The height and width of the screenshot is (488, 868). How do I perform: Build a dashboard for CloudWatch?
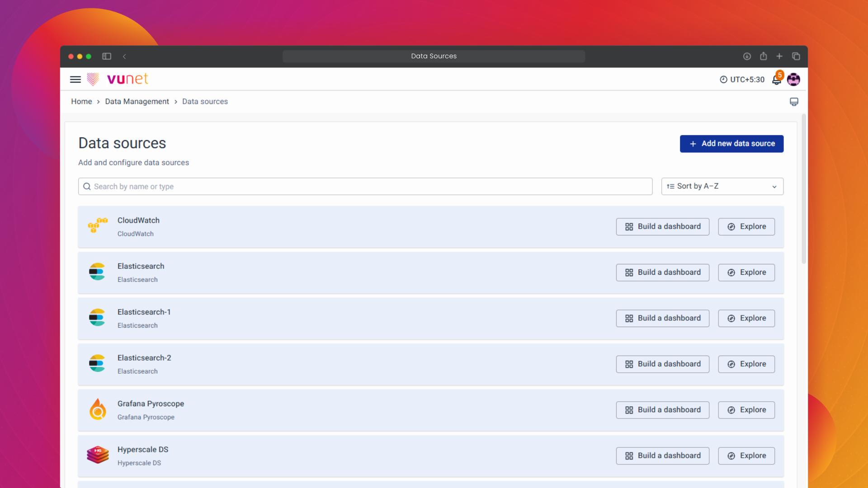[x=662, y=227]
